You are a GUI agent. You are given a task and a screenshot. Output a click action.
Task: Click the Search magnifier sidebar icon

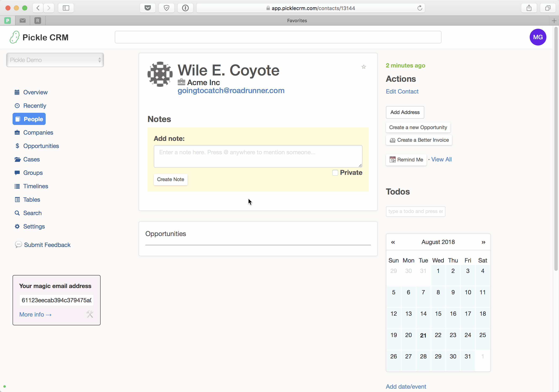(17, 213)
